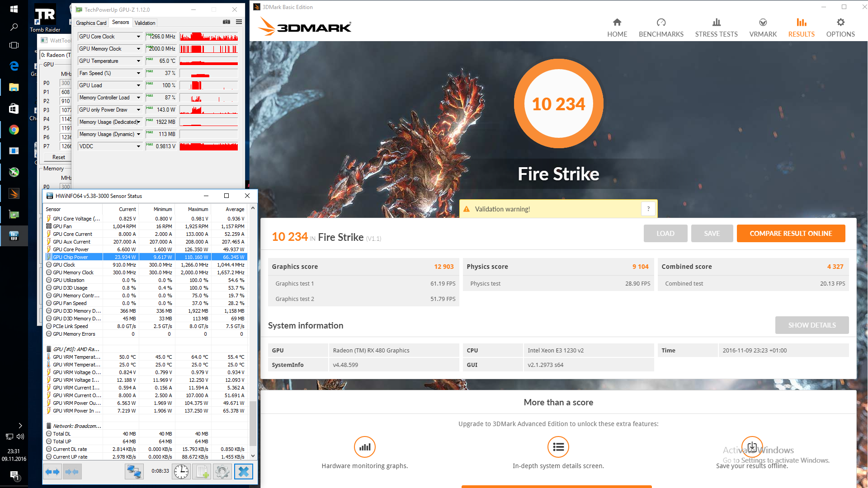Switch to Validation tab in GPU-Z

click(x=145, y=23)
